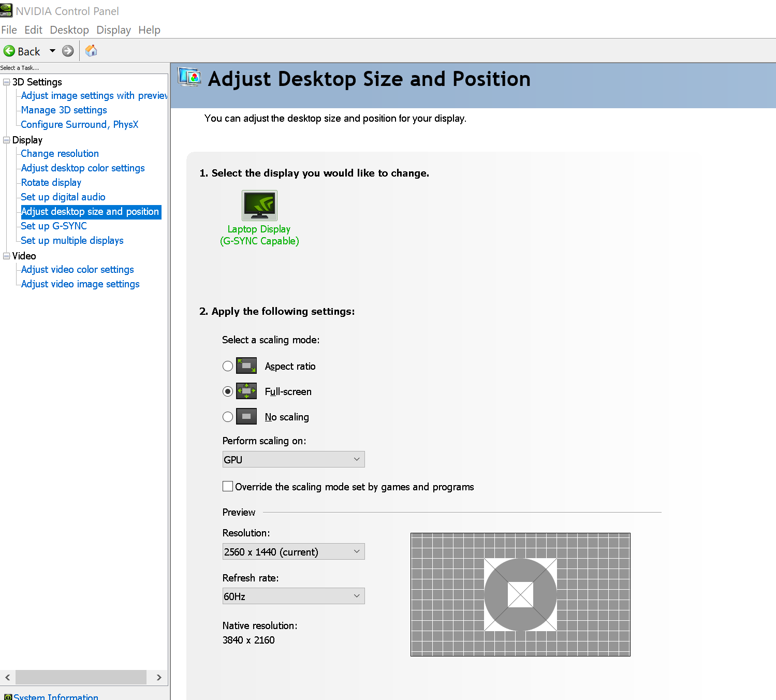Viewport: 776px width, 700px height.
Task: Click the 3D Settings tree label
Action: point(37,82)
